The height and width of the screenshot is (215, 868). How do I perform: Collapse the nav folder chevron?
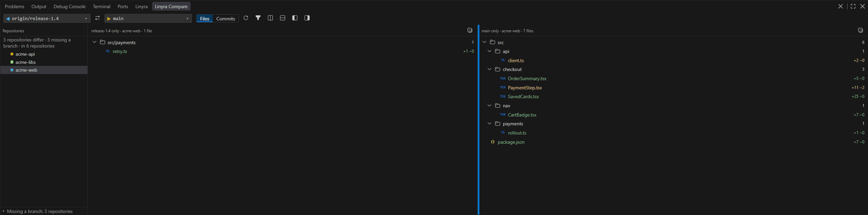pyautogui.click(x=489, y=106)
